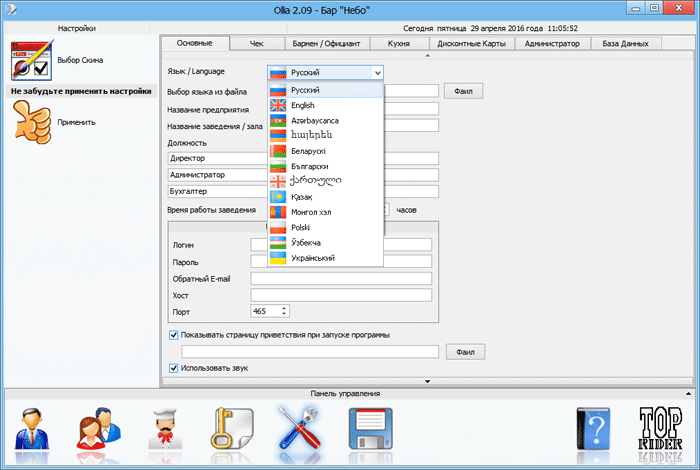This screenshot has width=700, height=470.
Task: Choose the Georgian language option
Action: [x=325, y=181]
